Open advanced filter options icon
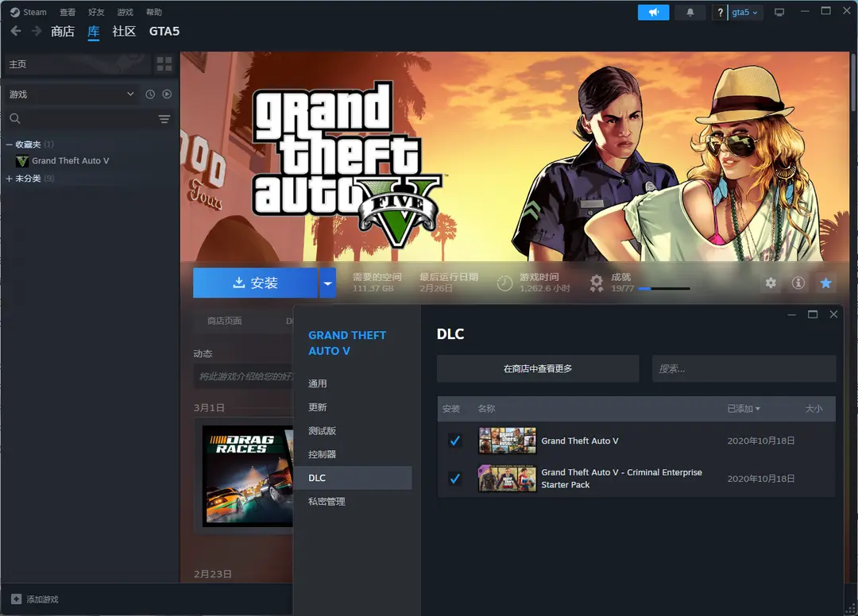Viewport: 858px width, 616px height. (164, 118)
